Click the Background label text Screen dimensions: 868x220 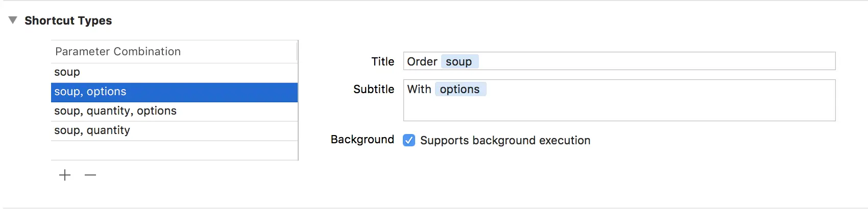(363, 140)
